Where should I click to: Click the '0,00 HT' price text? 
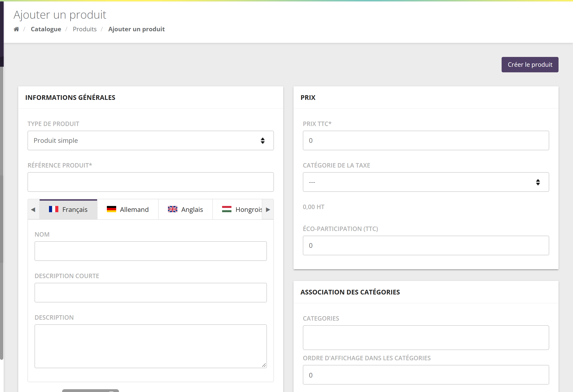(x=313, y=207)
